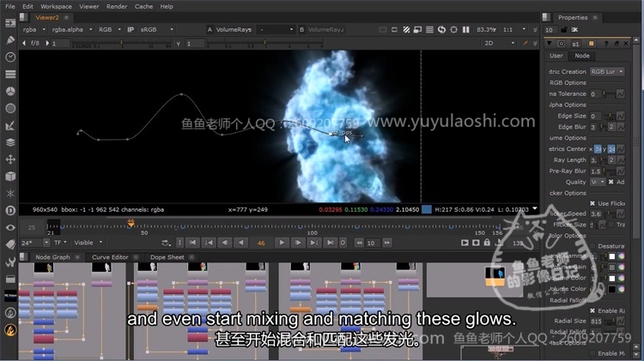Click the lock icon near timeline right
The width and height of the screenshot is (644, 361).
click(487, 243)
